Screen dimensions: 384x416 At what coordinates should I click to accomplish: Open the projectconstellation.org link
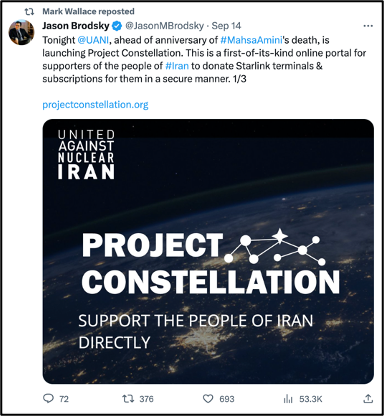point(95,105)
